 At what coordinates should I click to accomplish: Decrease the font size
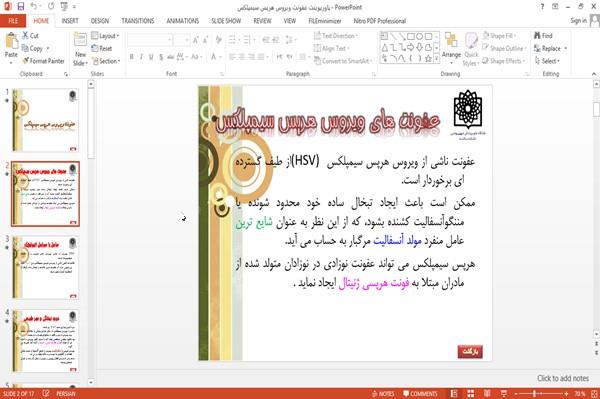pyautogui.click(x=206, y=39)
